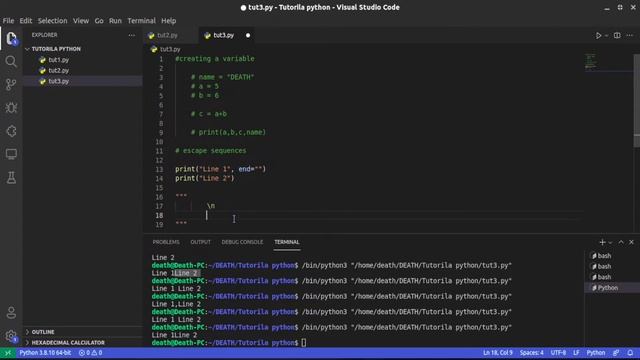Open Explorer Views and More Actions ellipsis
This screenshot has height=360, width=640.
[131, 35]
